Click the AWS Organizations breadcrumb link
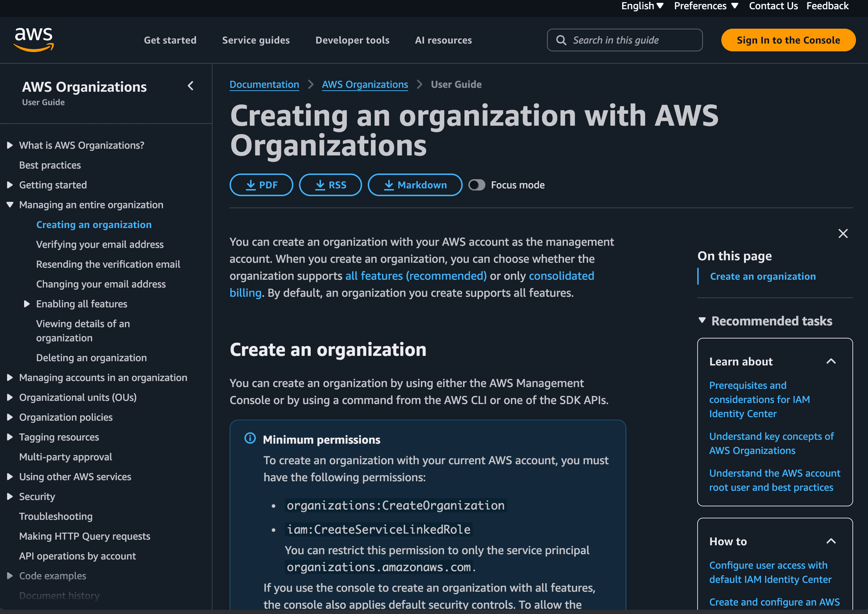This screenshot has width=868, height=614. point(365,84)
